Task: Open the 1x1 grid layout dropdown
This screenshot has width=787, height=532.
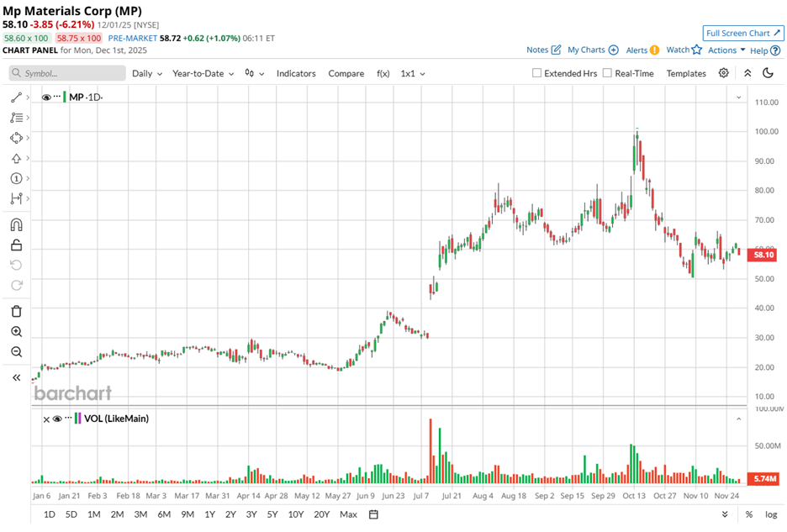Action: click(x=413, y=73)
